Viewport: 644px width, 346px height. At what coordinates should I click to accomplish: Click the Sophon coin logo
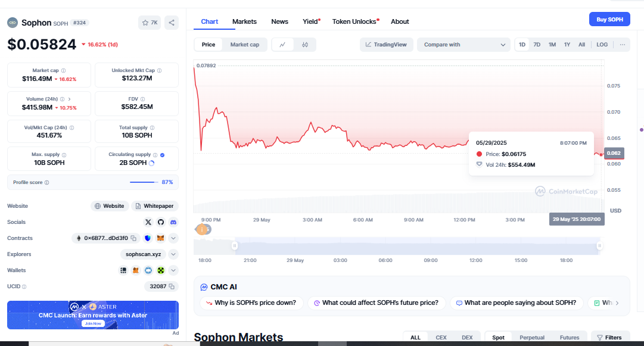click(x=13, y=23)
